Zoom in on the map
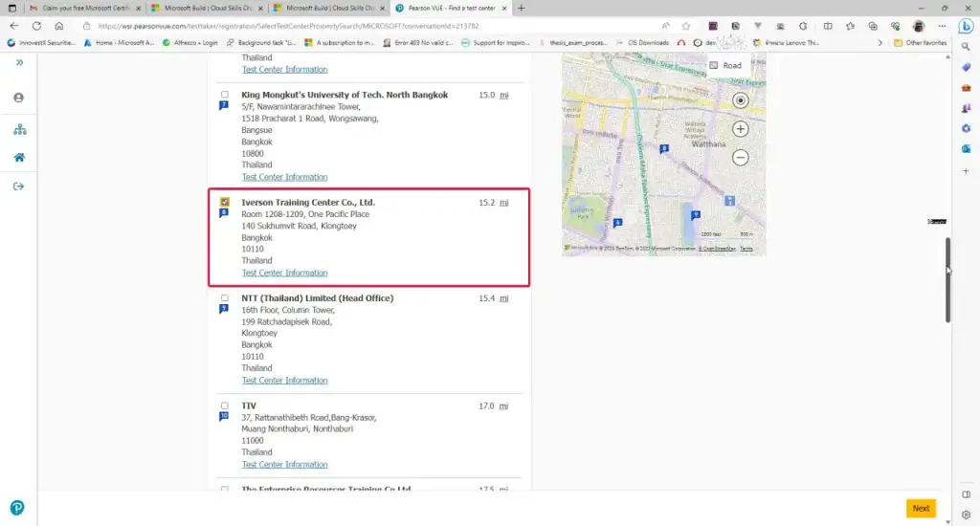 [x=740, y=129]
